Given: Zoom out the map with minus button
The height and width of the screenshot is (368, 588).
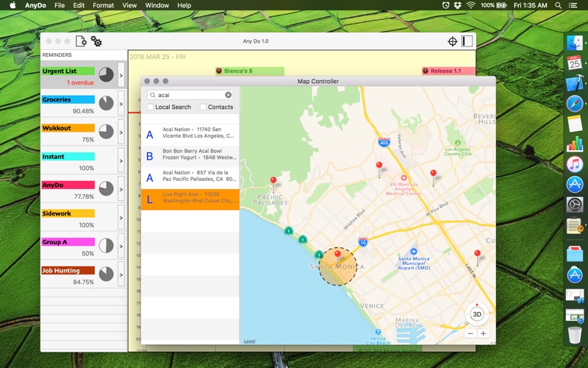Looking at the screenshot, I should 470,333.
